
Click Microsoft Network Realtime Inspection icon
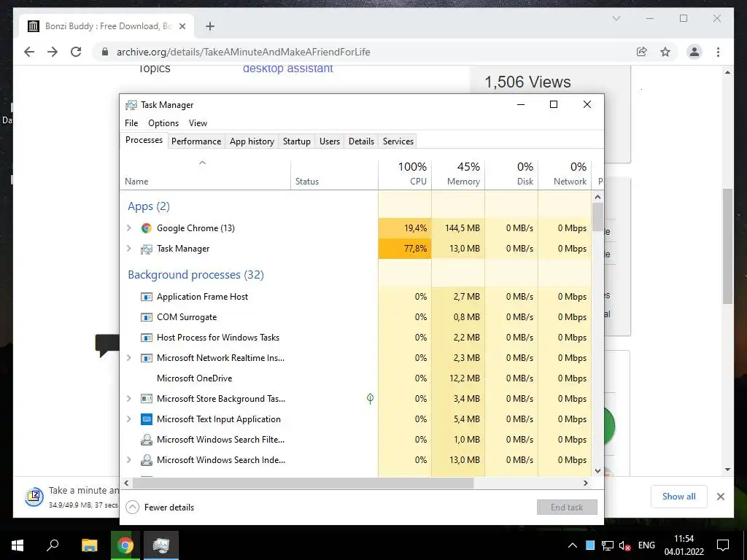pyautogui.click(x=146, y=358)
